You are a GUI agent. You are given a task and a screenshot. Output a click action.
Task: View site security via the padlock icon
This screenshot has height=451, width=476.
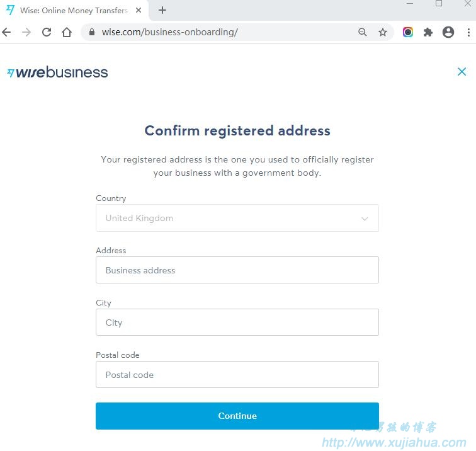point(92,32)
